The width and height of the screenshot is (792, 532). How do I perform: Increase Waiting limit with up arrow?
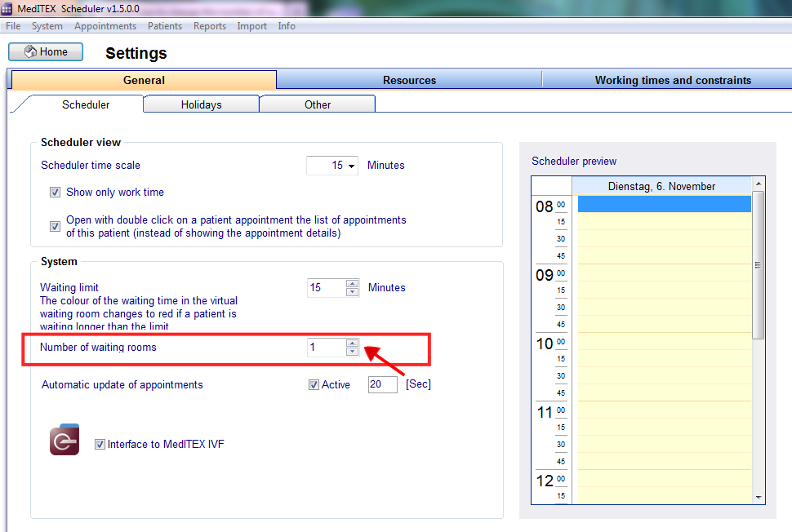[353, 284]
